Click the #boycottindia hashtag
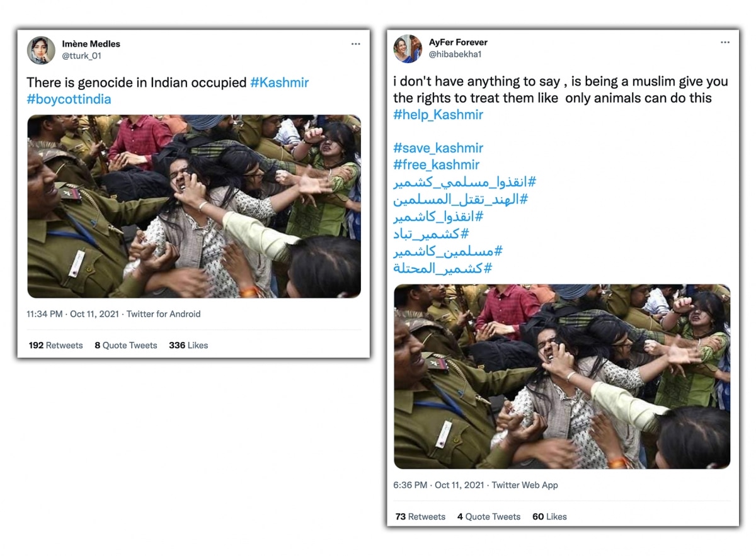The height and width of the screenshot is (556, 756). tap(69, 99)
